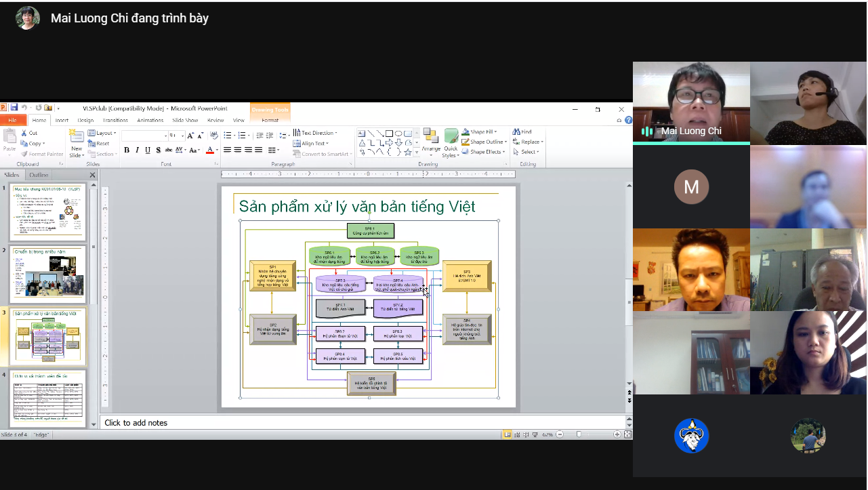
Task: Open the Arrange tool
Action: point(431,142)
